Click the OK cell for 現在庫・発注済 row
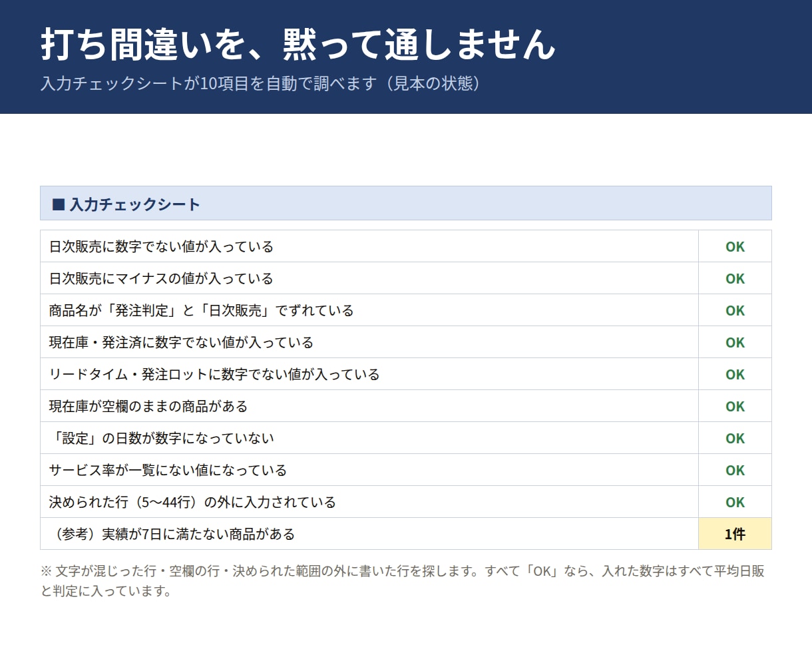The height and width of the screenshot is (671, 812). tap(735, 342)
